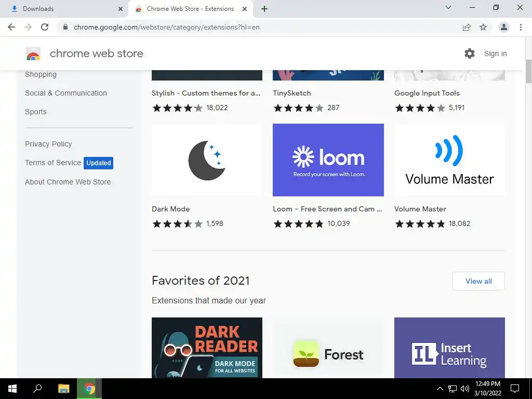
Task: Click Extensions that made our year text
Action: [209, 301]
